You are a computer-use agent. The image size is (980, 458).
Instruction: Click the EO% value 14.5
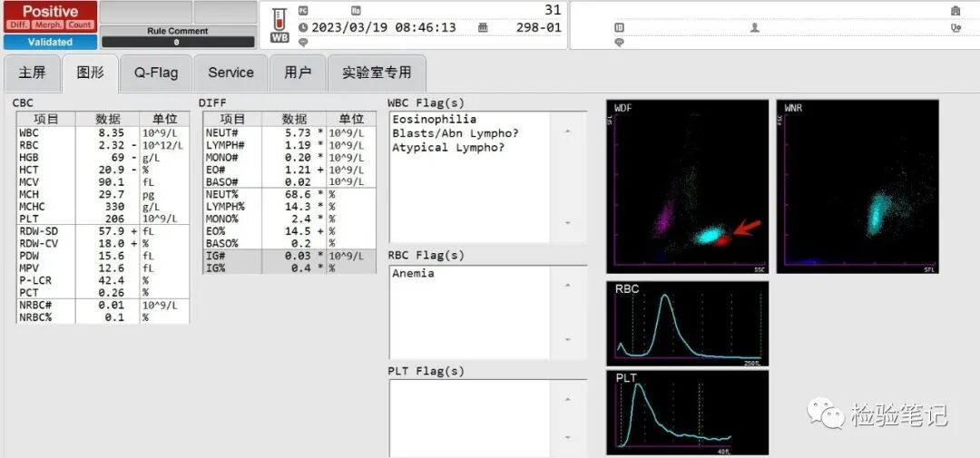point(297,231)
